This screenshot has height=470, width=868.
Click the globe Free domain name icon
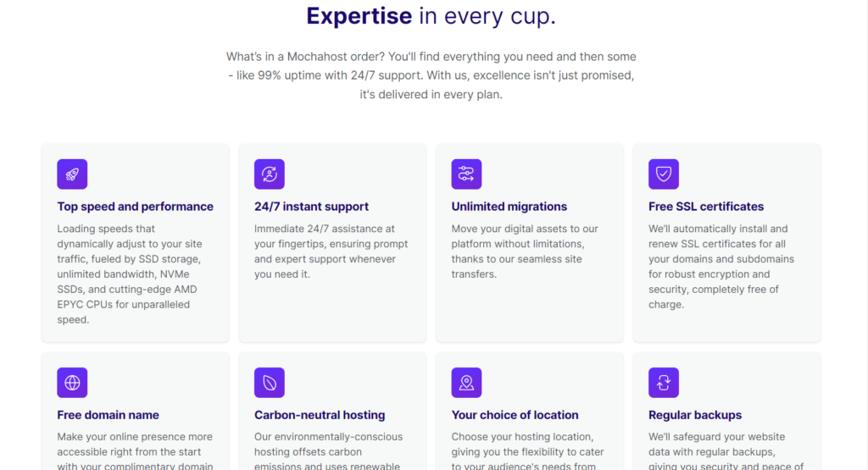pyautogui.click(x=72, y=383)
